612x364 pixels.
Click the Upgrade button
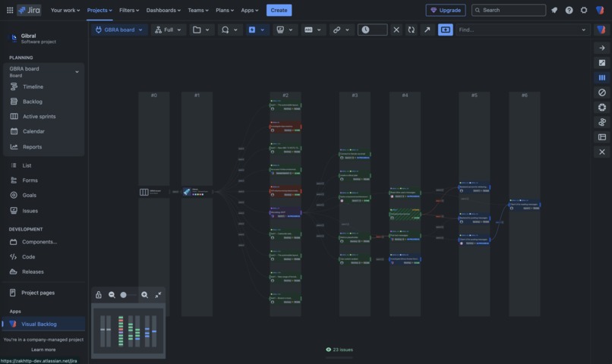[x=446, y=10]
